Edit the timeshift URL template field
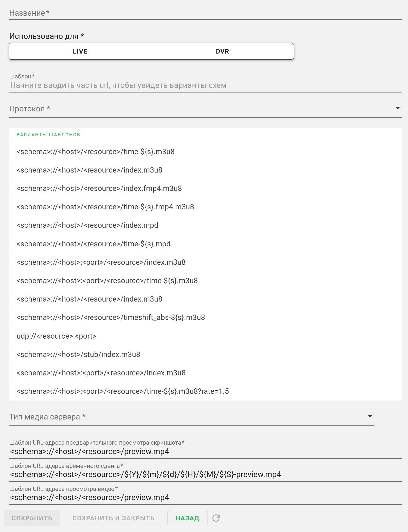This screenshot has width=408, height=532. pyautogui.click(x=205, y=474)
